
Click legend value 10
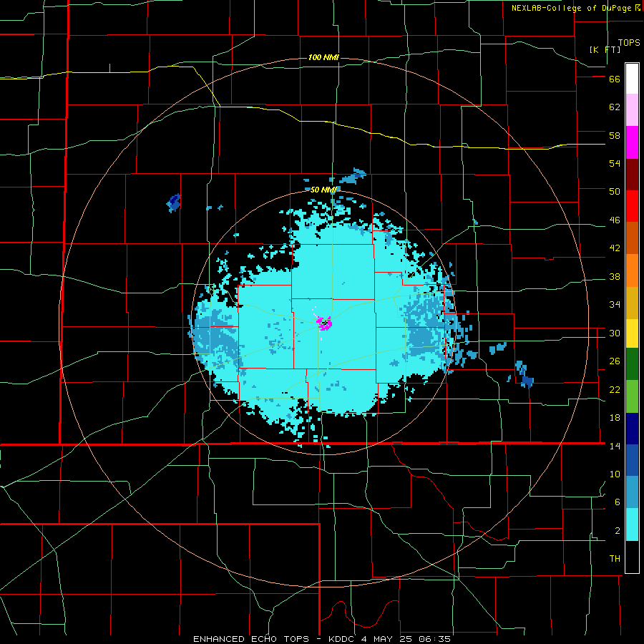(x=615, y=474)
